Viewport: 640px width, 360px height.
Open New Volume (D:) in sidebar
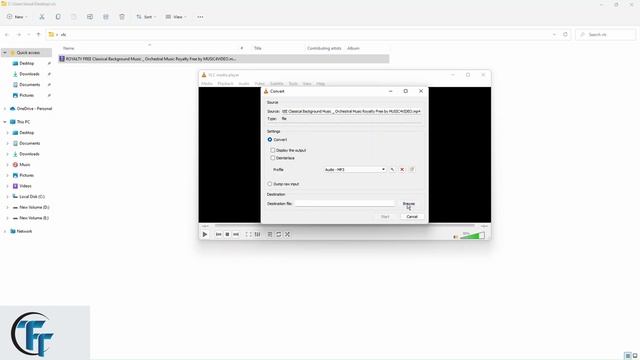(34, 207)
